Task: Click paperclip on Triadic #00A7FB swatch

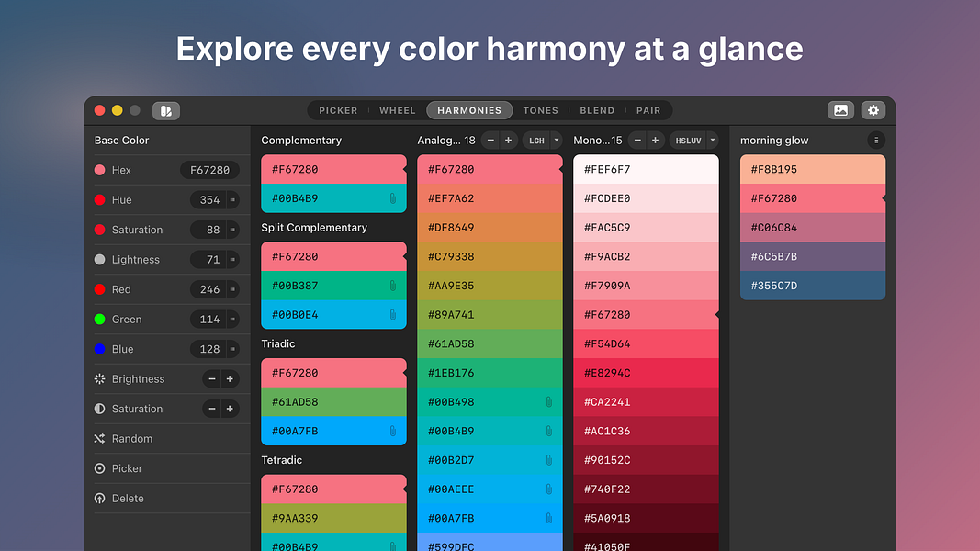Action: (x=392, y=431)
